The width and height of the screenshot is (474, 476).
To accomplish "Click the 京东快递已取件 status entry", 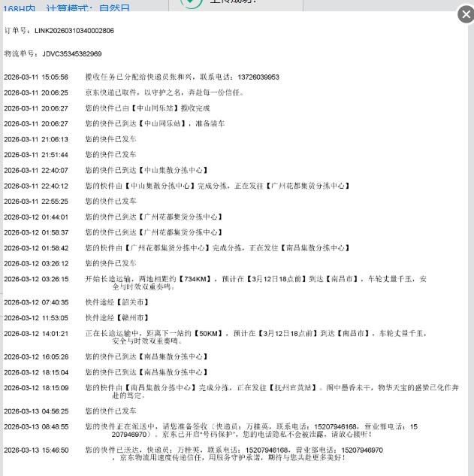I will click(x=165, y=93).
